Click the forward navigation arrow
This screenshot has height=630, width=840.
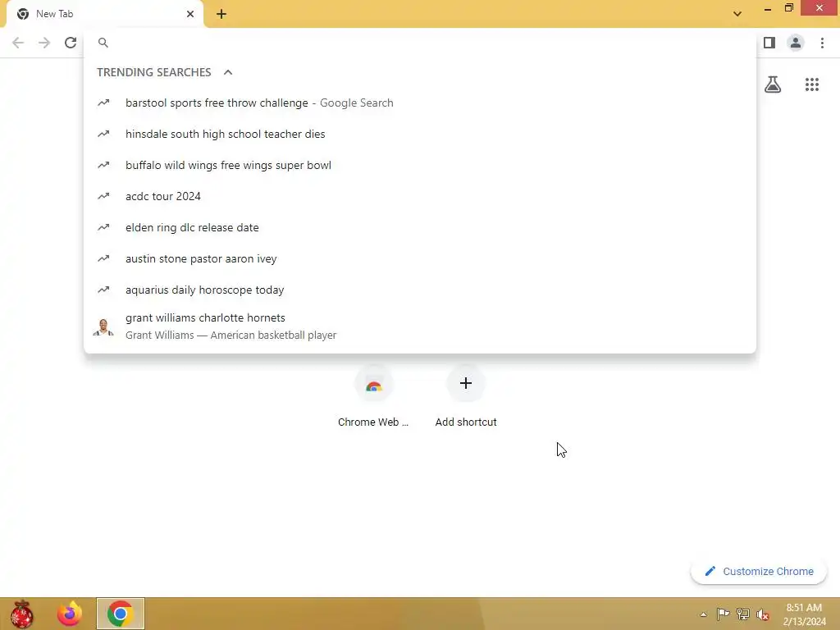(44, 43)
